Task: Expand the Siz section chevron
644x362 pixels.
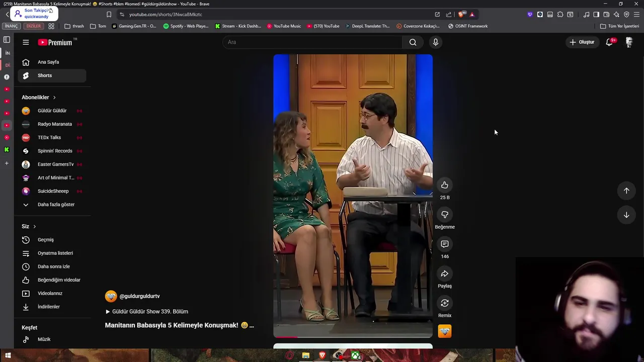Action: pos(35,227)
